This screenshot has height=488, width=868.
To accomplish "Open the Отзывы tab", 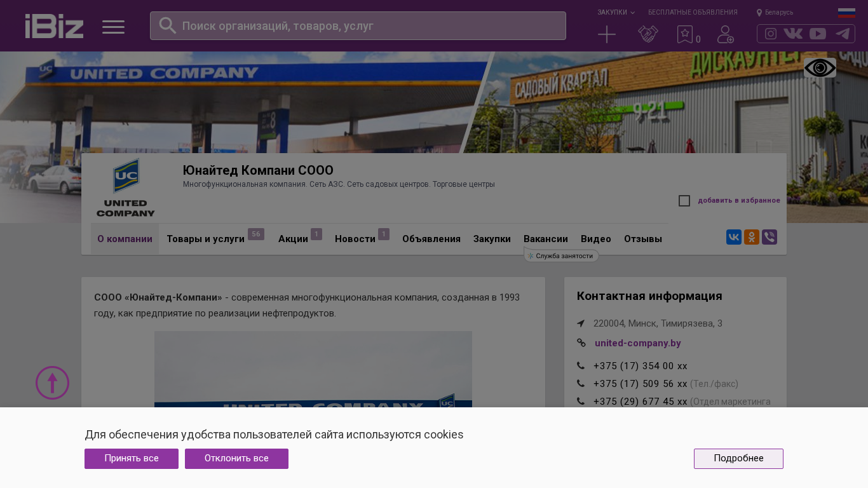I will coord(643,239).
